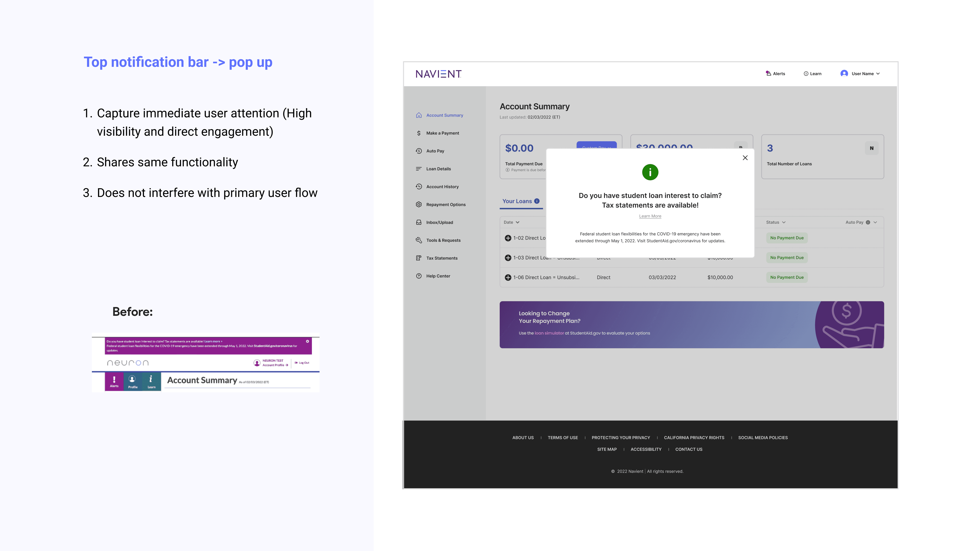Click the Alerts icon in the Before image
Viewport: 980px width, 551px height.
(114, 381)
